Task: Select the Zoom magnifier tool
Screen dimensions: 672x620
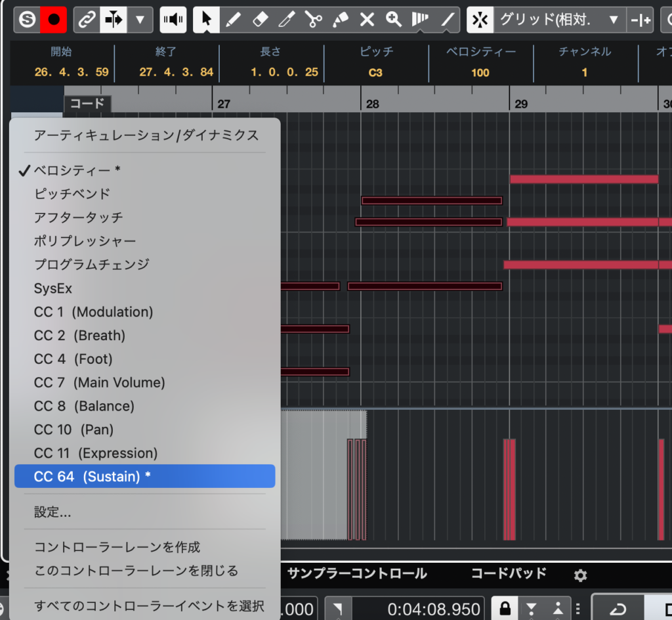Action: click(394, 20)
